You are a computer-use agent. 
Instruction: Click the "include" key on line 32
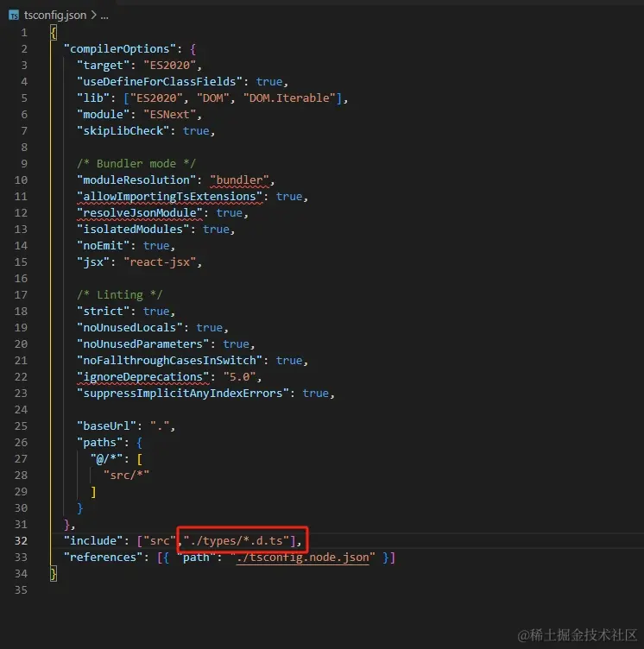click(x=93, y=541)
